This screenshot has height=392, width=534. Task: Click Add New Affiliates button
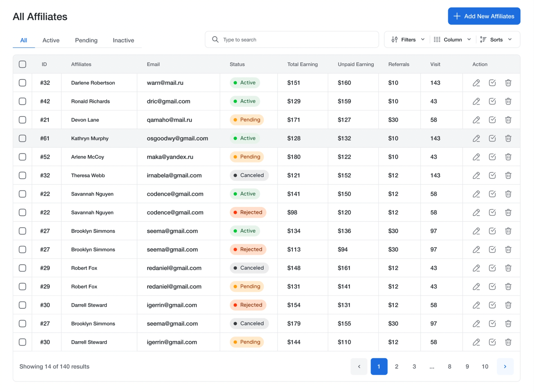click(x=484, y=16)
